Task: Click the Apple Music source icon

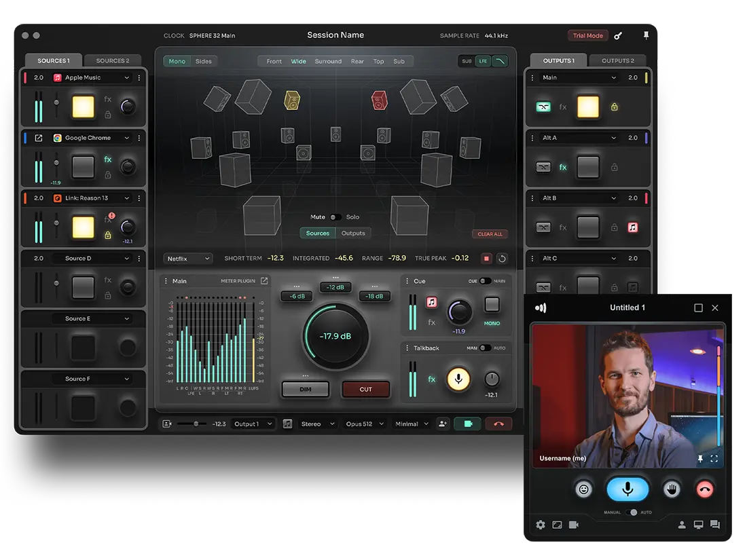Action: (58, 77)
